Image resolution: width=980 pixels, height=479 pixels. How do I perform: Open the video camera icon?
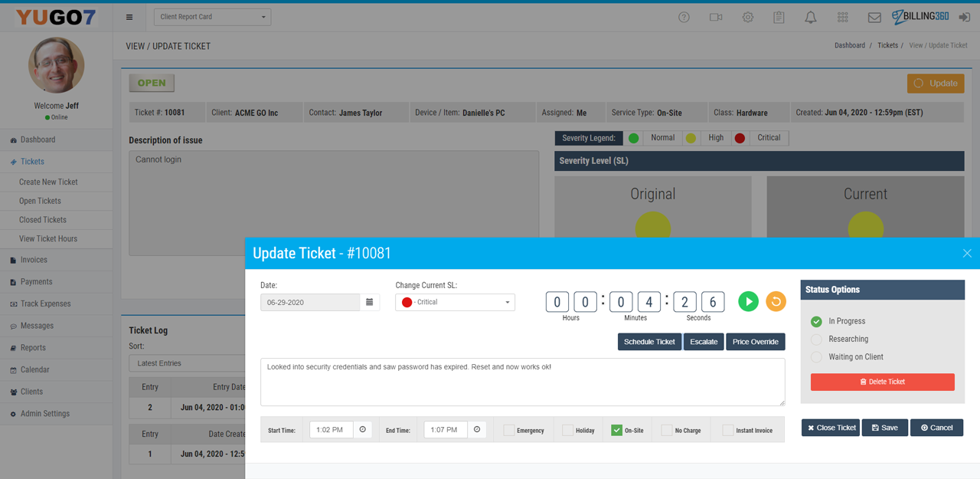click(716, 17)
